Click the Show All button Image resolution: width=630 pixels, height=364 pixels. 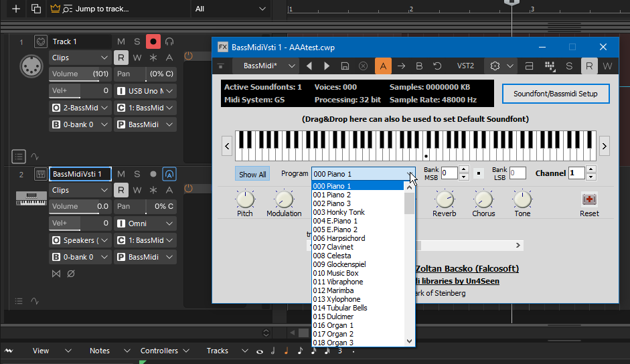[x=252, y=175]
